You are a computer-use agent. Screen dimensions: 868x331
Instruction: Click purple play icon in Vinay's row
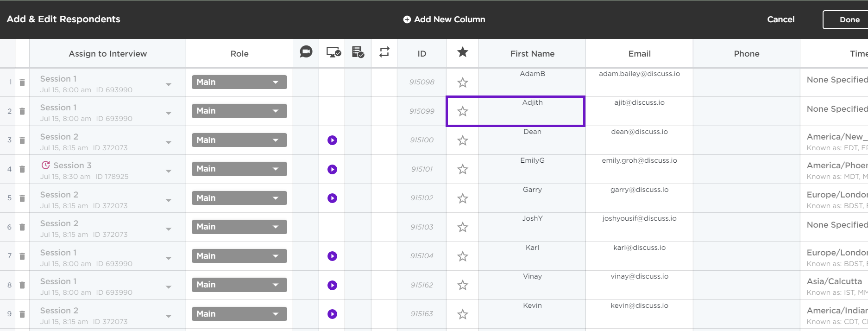pyautogui.click(x=332, y=285)
